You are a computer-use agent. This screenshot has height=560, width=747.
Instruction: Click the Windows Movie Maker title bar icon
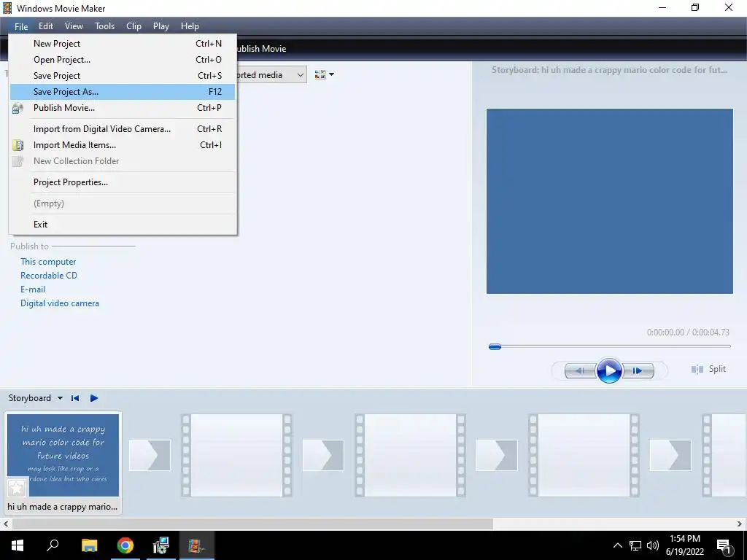click(x=7, y=8)
